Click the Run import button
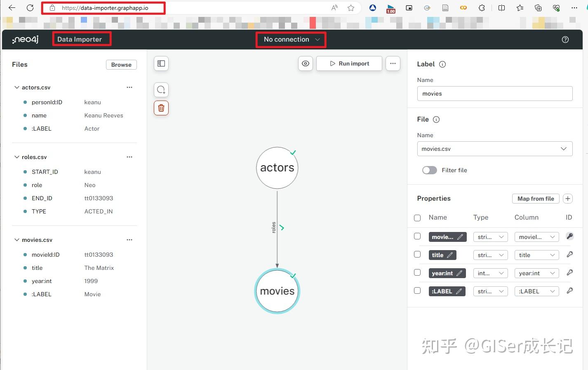The image size is (588, 370). point(349,63)
